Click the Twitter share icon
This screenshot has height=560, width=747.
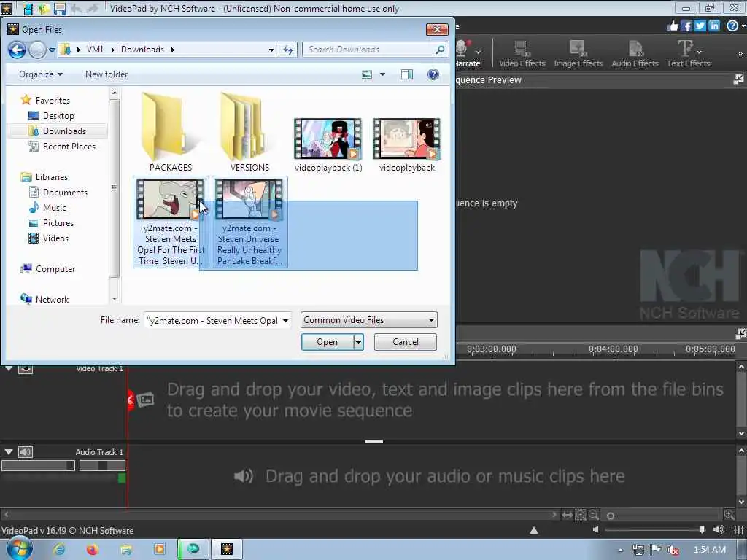[700, 26]
